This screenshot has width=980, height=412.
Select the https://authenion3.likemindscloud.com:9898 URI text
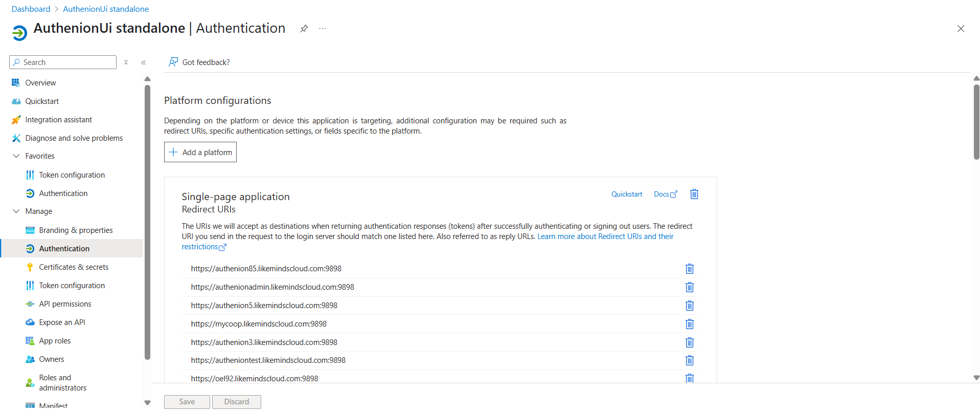pos(264,342)
